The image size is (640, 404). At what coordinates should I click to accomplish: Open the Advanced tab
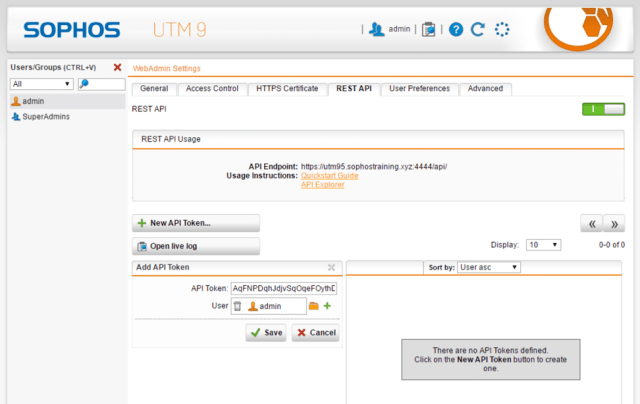(x=485, y=89)
